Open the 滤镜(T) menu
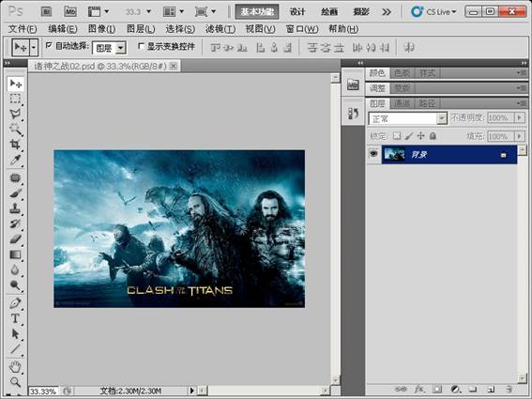Screen dimensions: 532x399 click(220, 29)
